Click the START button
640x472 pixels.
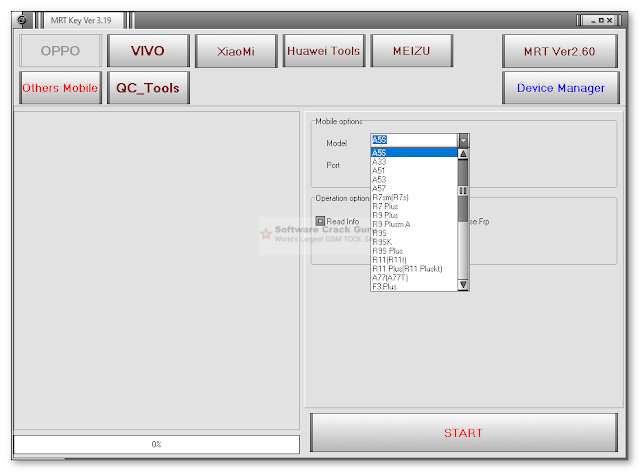tap(463, 432)
